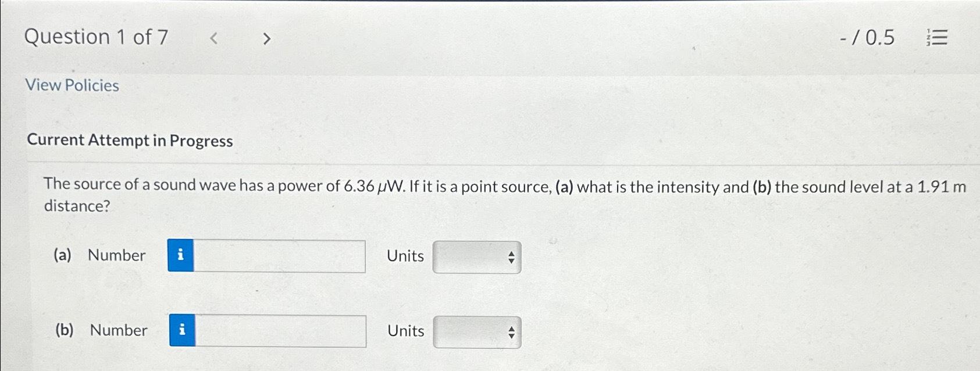Select the blue i tooltip icon for sound level answer

point(181,330)
